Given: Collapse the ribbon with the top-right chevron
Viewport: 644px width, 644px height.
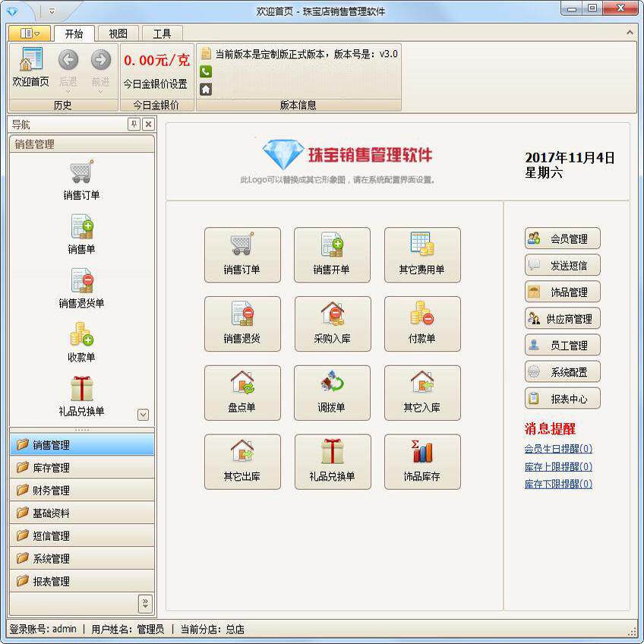Looking at the screenshot, I should (x=630, y=32).
